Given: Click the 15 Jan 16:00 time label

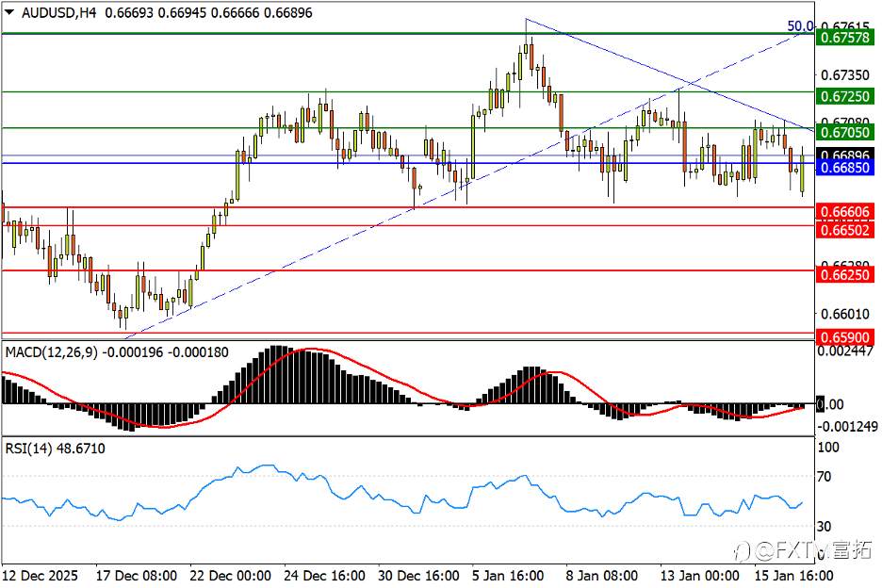Looking at the screenshot, I should click(x=793, y=576).
